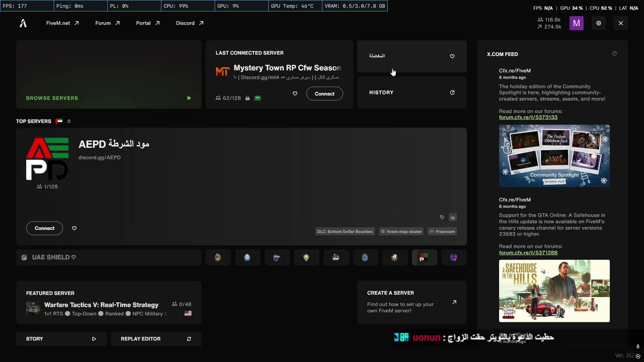The width and height of the screenshot is (644, 362).
Task: Click the Cfx.re/FiveM name on the holiday post
Action: (515, 71)
